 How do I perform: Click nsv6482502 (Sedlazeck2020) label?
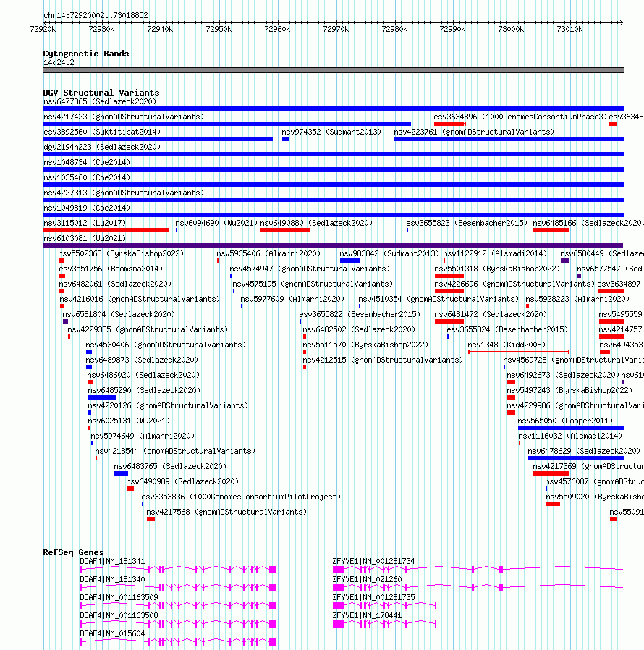point(359,329)
